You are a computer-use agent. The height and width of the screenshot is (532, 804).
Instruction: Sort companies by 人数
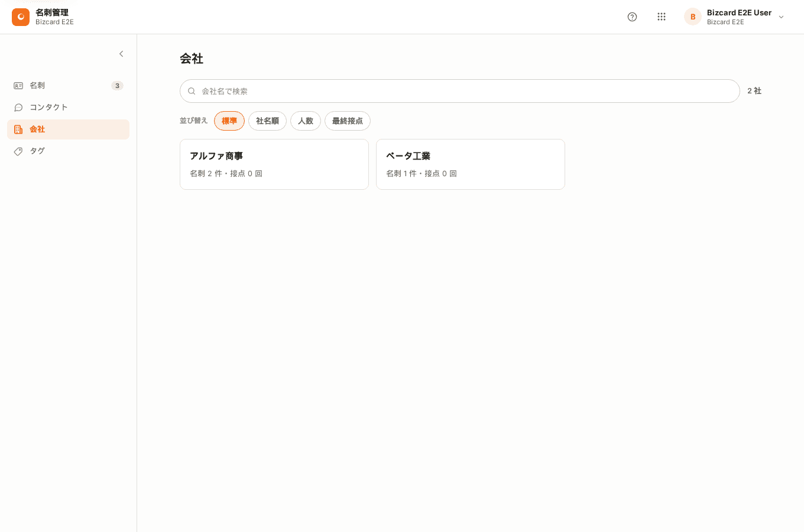coord(306,121)
